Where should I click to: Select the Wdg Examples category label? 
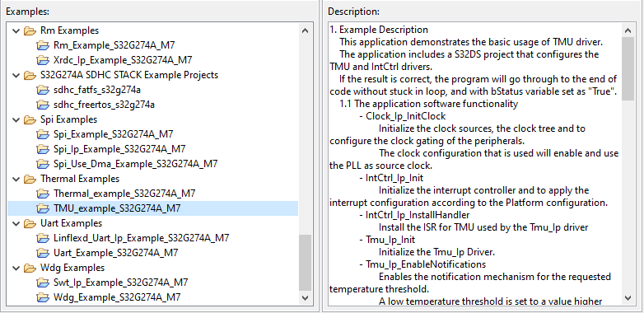tap(72, 269)
